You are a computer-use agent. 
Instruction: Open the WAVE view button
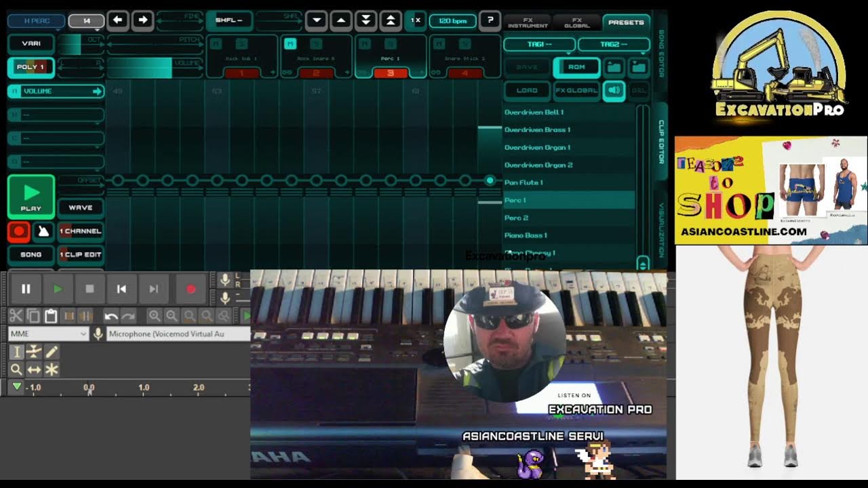[x=81, y=207]
